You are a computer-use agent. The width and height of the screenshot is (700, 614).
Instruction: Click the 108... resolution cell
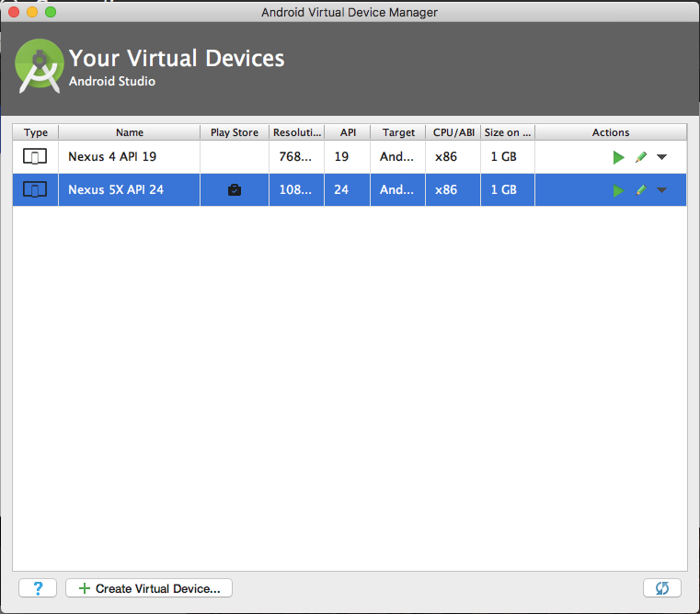point(296,189)
